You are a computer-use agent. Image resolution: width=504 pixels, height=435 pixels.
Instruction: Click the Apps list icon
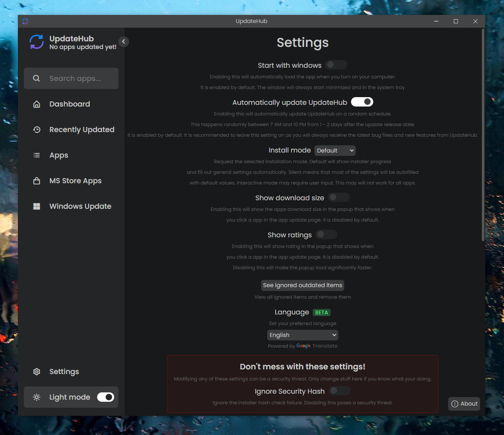(x=37, y=155)
